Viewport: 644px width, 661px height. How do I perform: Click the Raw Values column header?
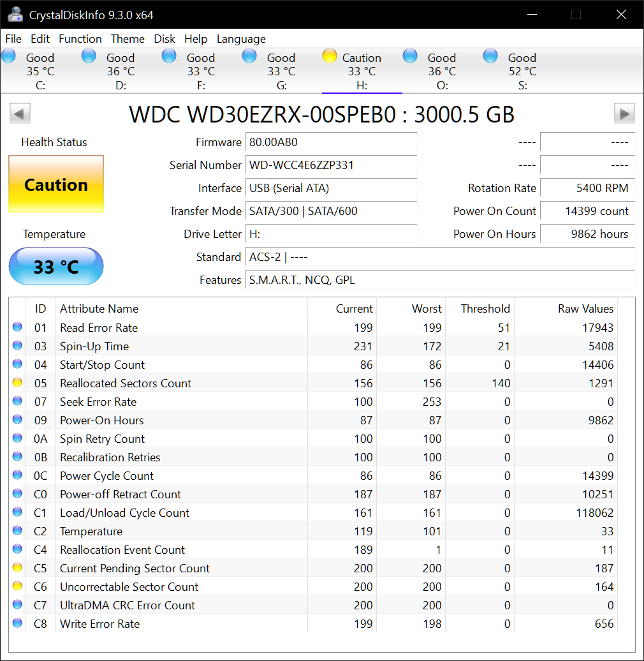coord(566,309)
